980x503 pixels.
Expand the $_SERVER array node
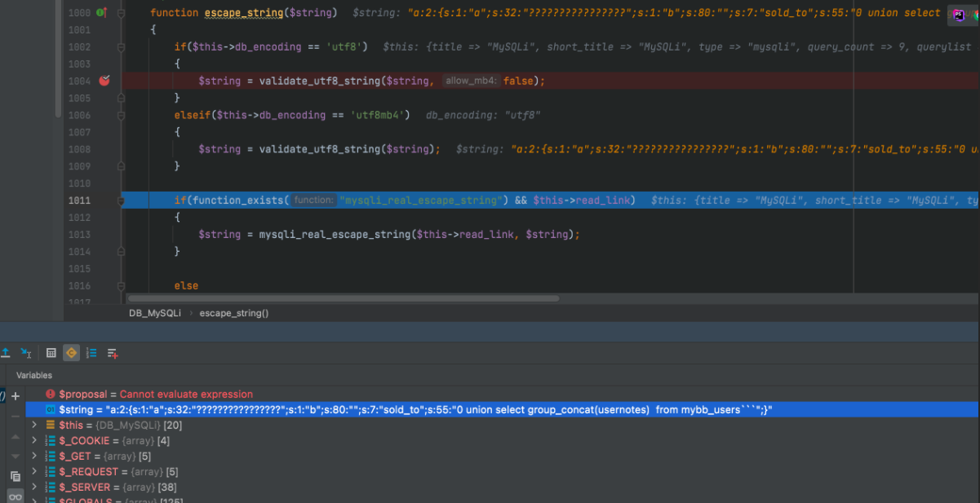coord(34,487)
